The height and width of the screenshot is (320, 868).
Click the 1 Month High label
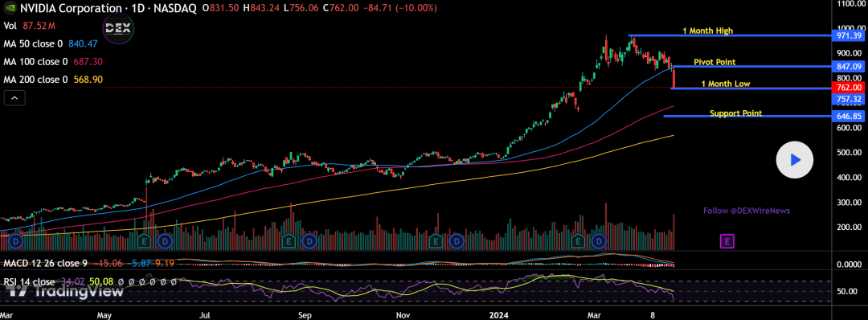(x=707, y=31)
